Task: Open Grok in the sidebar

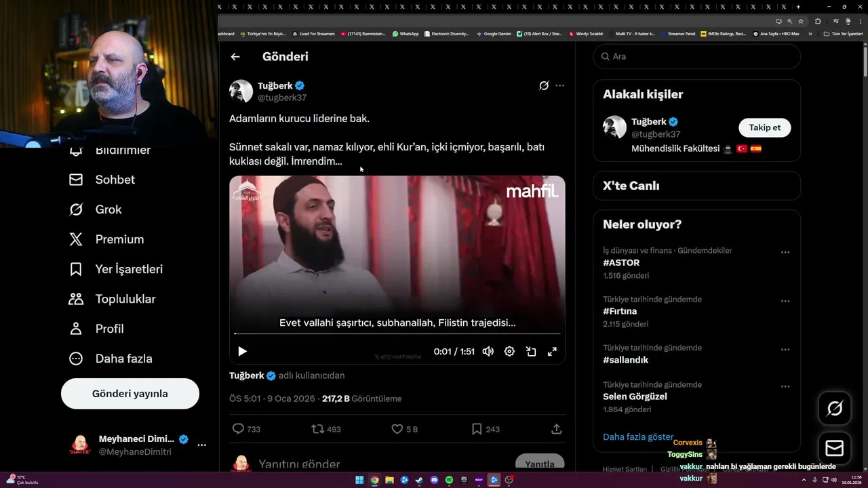Action: click(x=96, y=209)
